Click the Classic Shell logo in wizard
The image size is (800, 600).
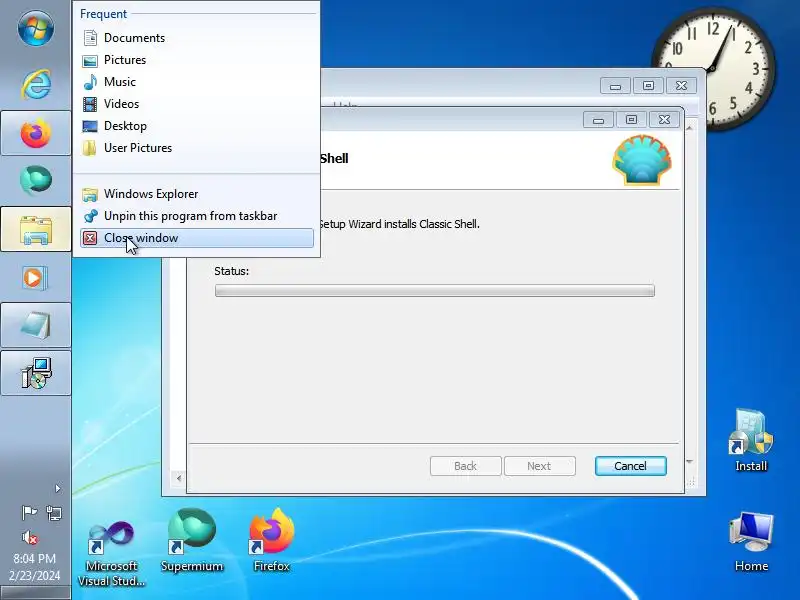click(642, 160)
